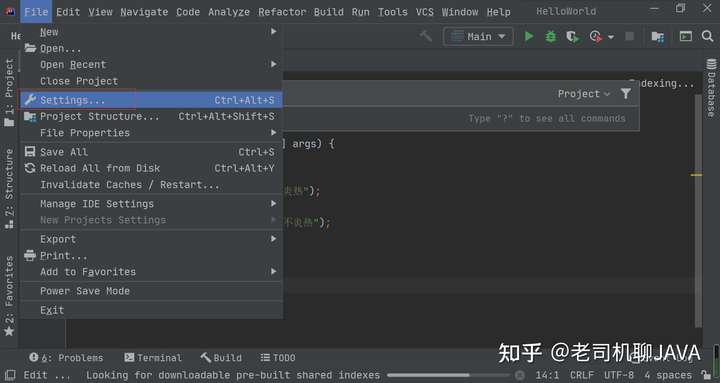
Task: Expand the Project scope dropdown in search
Action: click(584, 94)
